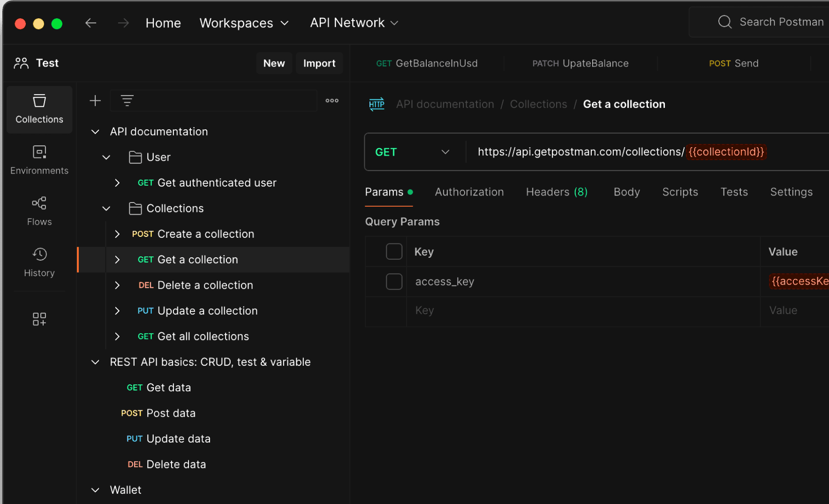Open the three-dot options menu in sidebar
The width and height of the screenshot is (829, 504).
pos(332,100)
